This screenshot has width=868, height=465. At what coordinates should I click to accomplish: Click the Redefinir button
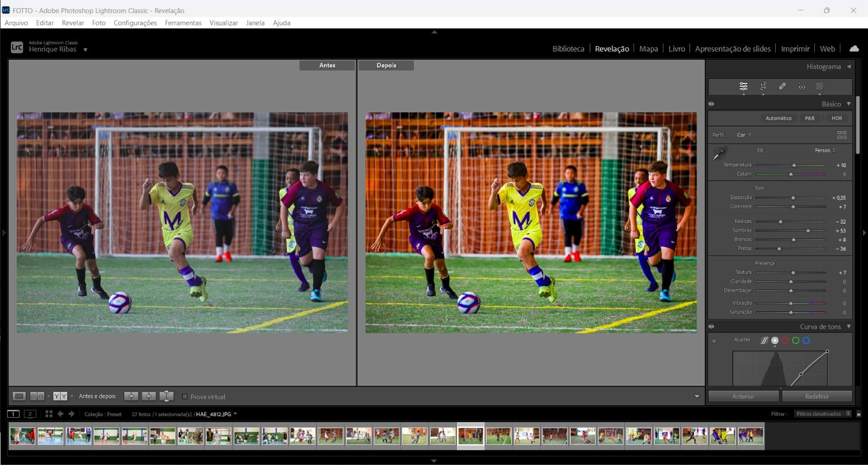[816, 397]
